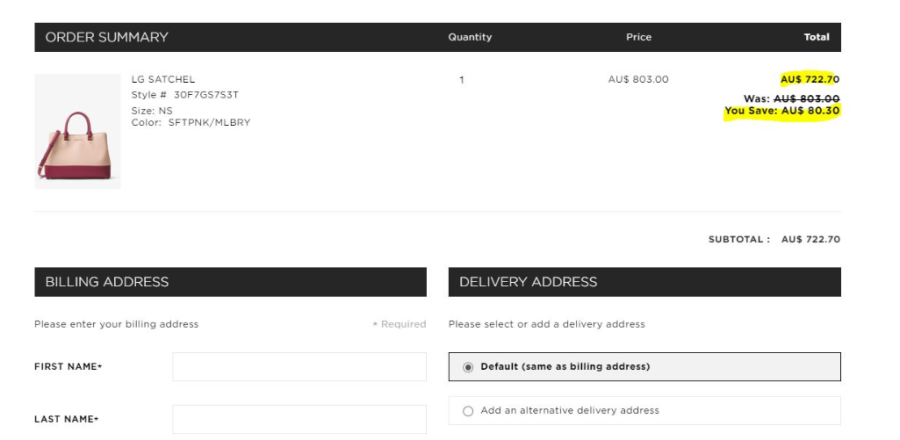
Task: Focus the First Name input field
Action: 299,367
